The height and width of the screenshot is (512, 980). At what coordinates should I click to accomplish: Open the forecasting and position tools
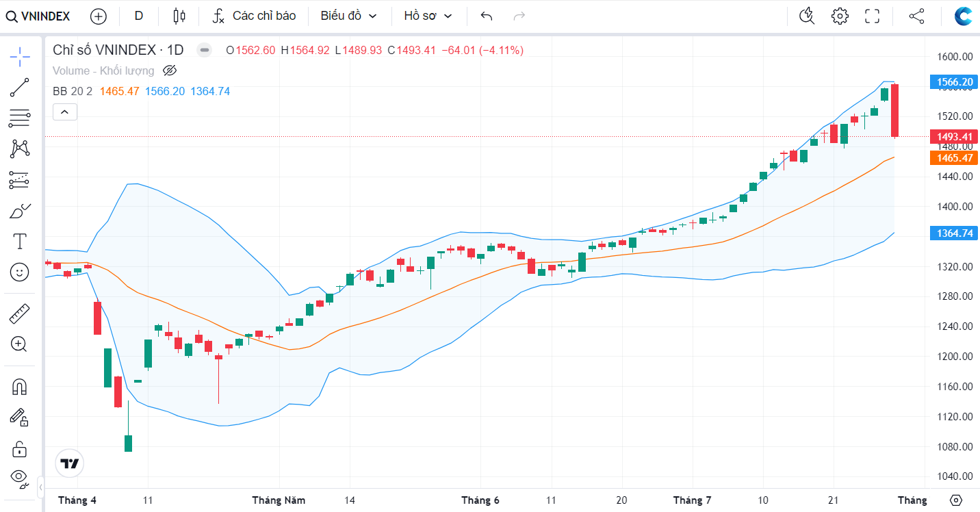point(20,180)
